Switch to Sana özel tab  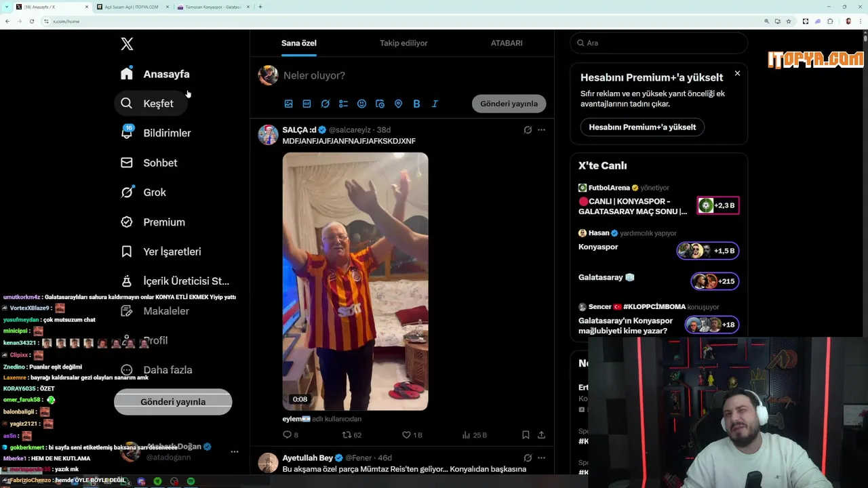click(299, 43)
